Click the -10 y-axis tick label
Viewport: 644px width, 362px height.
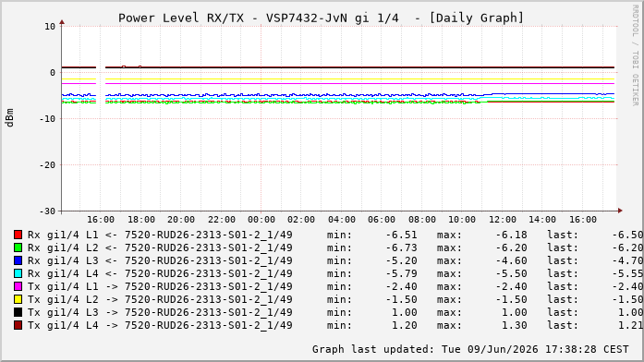[47, 118]
